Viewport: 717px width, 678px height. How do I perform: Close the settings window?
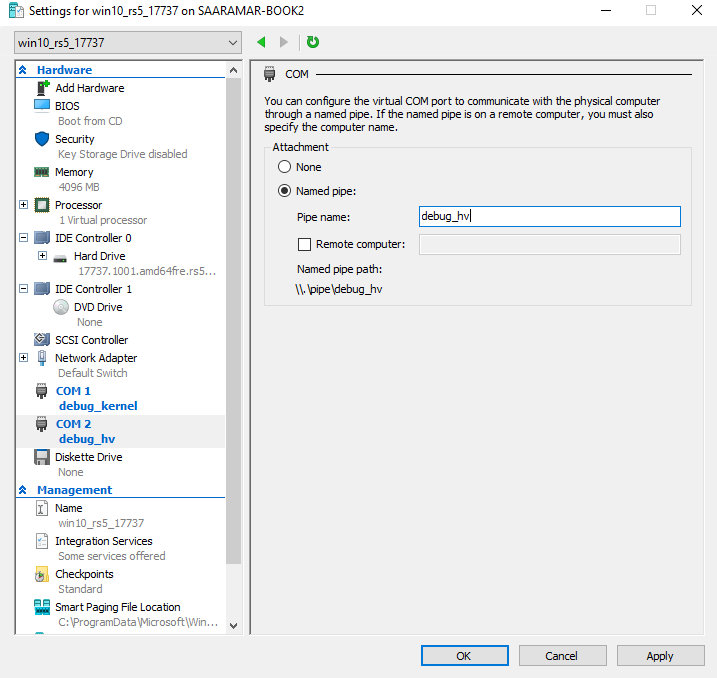[696, 10]
